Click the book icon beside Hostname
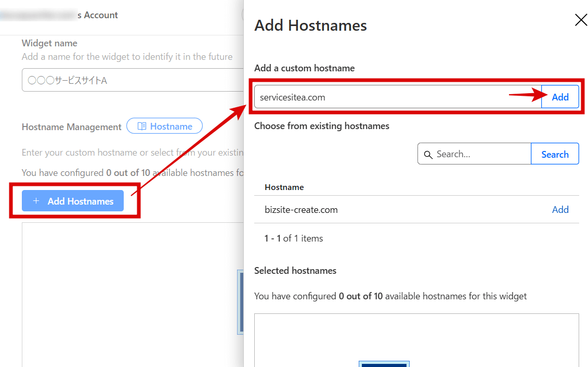Viewport: 588px width, 367px height. (x=141, y=126)
